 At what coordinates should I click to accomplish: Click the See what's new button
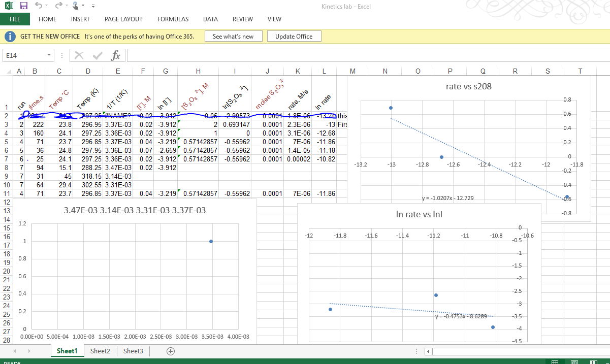pyautogui.click(x=233, y=36)
